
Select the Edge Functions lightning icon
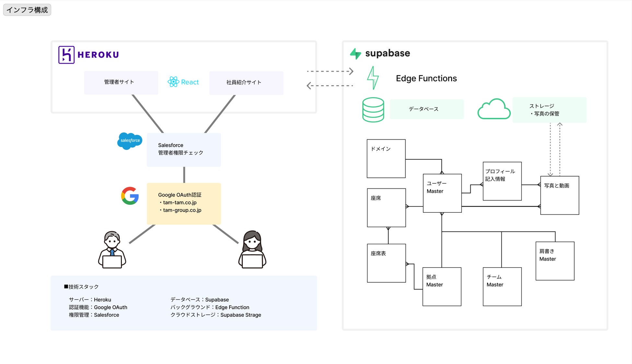pyautogui.click(x=373, y=78)
